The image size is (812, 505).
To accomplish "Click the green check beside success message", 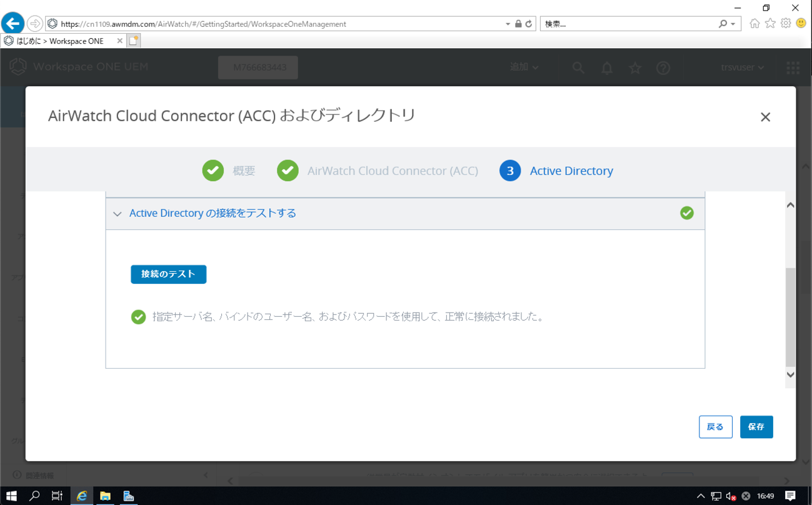I will (x=139, y=317).
